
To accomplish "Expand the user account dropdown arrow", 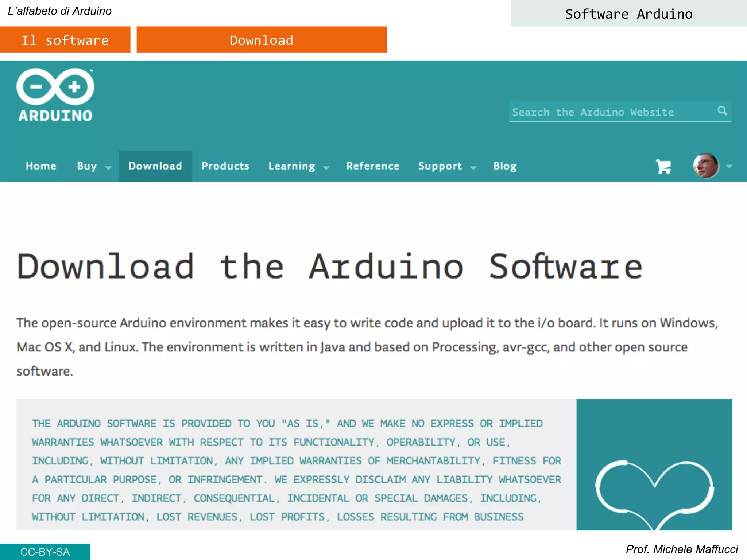I will 729,166.
